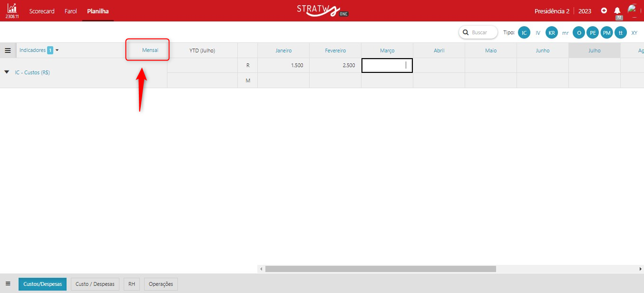This screenshot has width=644, height=293.
Task: Click the plus add icon in header
Action: pyautogui.click(x=604, y=10)
